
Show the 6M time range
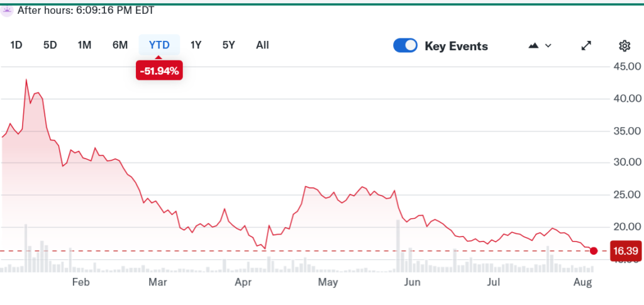point(120,45)
